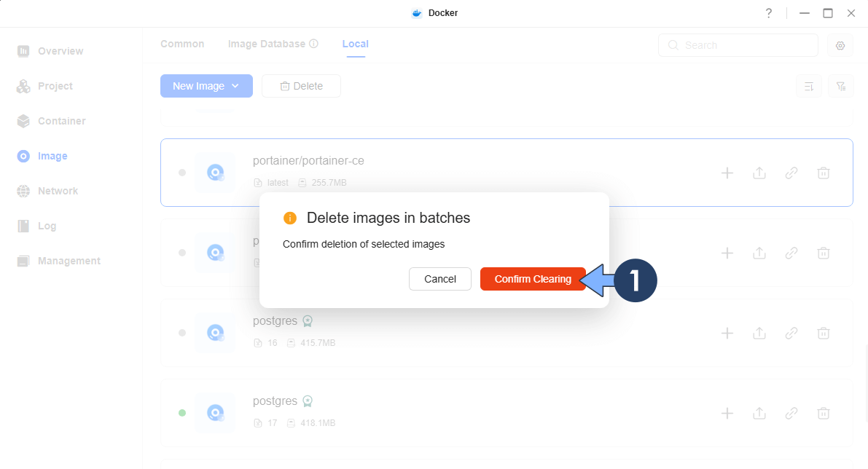868x469 pixels.
Task: Cancel the batch delete dialog
Action: click(x=440, y=279)
